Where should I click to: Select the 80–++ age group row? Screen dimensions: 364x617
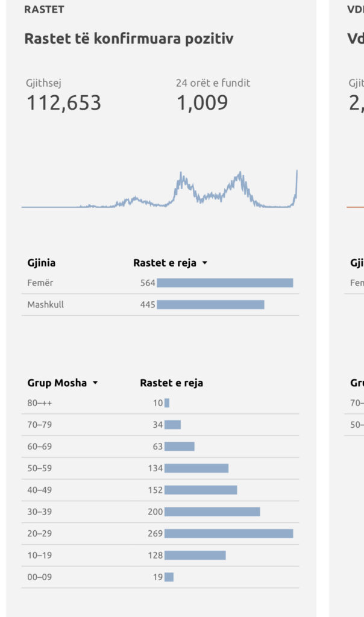tap(160, 403)
